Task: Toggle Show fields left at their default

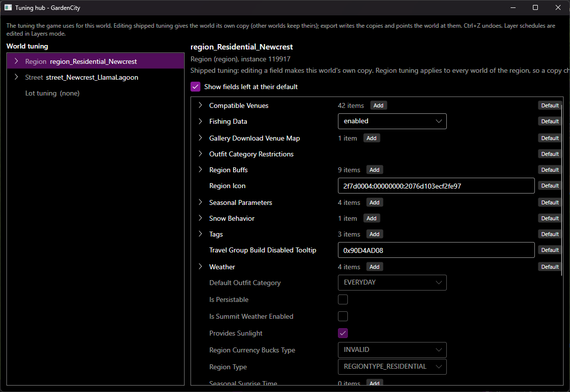Action: 195,87
